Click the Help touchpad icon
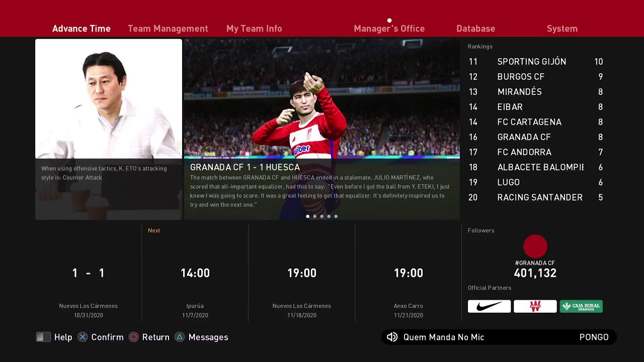Image resolution: width=644 pixels, height=362 pixels. pyautogui.click(x=43, y=337)
